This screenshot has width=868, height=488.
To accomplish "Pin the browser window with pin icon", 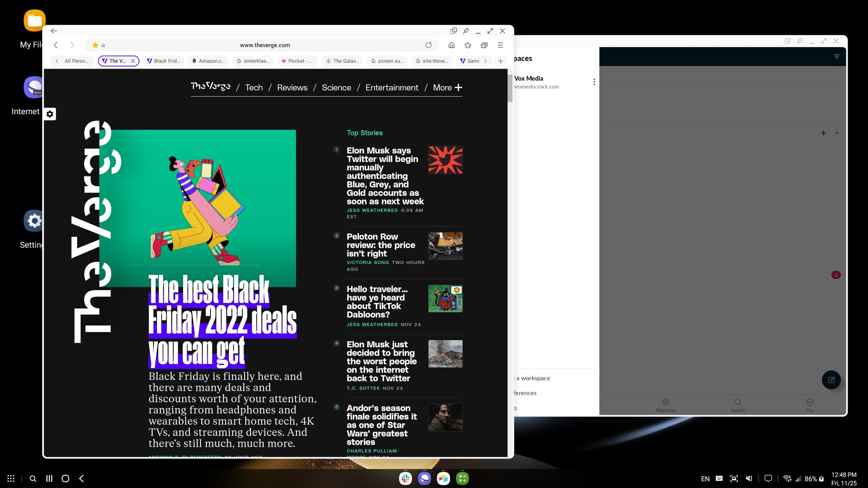I will [x=466, y=31].
